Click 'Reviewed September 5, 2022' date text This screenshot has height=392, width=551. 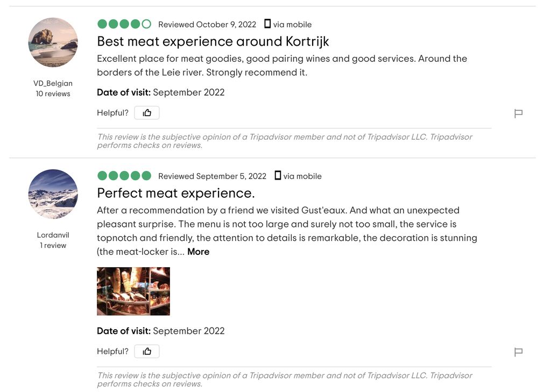click(x=212, y=176)
